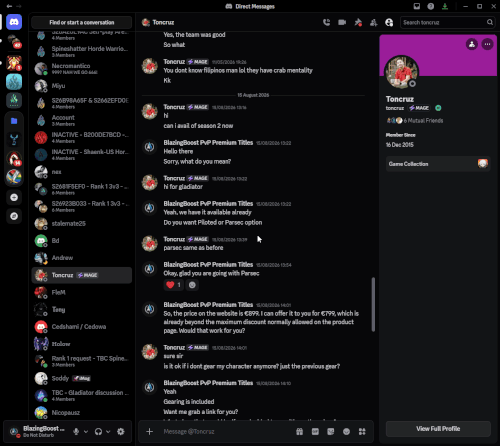This screenshot has height=446, width=500.
Task: Open the Nicopausz conversation
Action: [82, 413]
